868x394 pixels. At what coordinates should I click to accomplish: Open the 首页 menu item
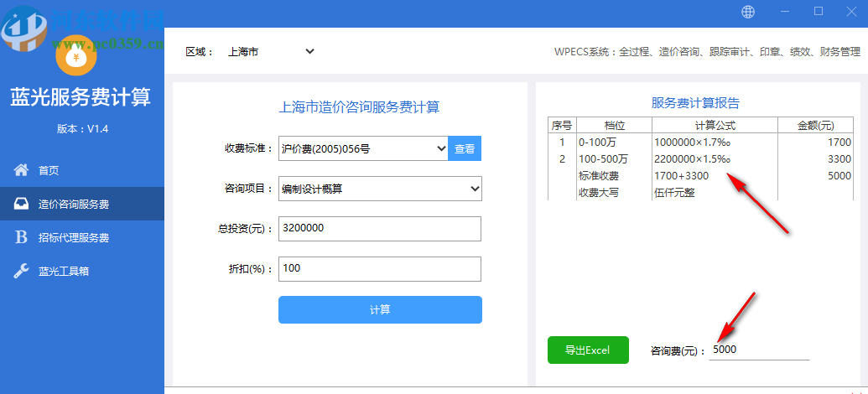tap(82, 170)
